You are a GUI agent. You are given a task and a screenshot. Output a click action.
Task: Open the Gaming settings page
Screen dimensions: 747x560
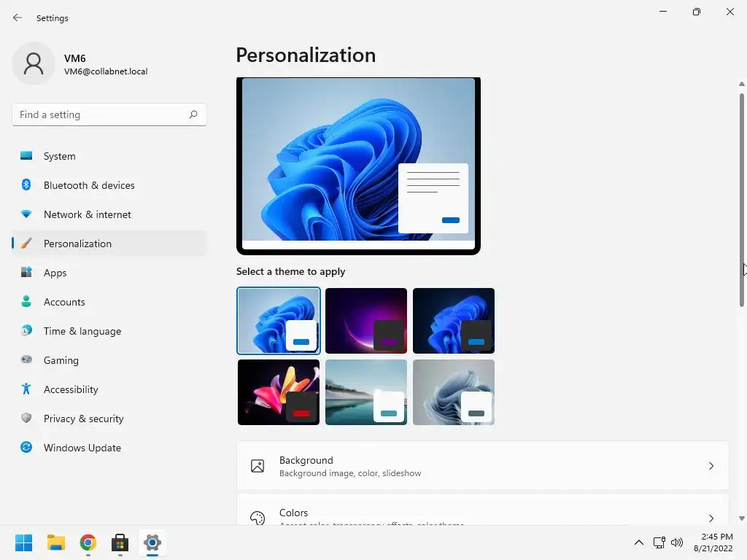(109, 360)
